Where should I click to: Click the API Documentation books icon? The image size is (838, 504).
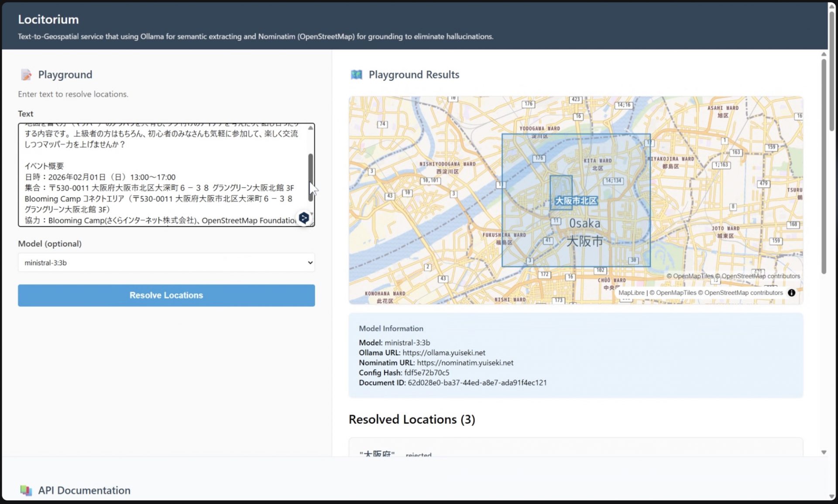click(x=26, y=490)
